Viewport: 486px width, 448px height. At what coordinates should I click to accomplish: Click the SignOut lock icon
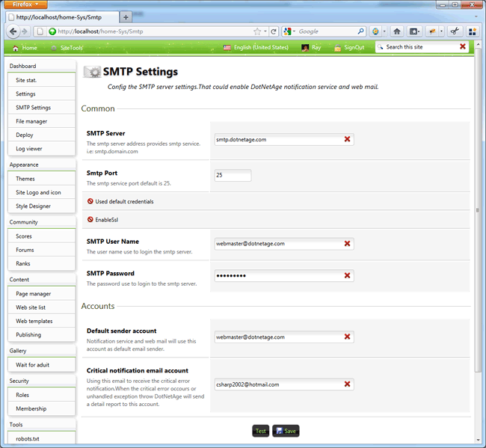coord(337,48)
